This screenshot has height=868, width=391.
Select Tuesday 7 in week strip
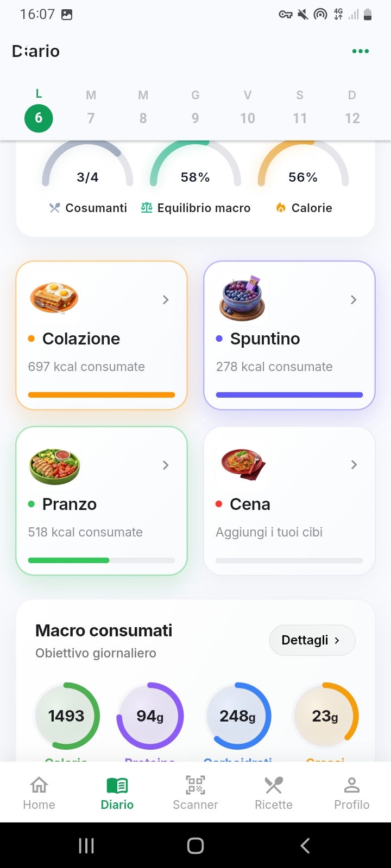pos(91,107)
